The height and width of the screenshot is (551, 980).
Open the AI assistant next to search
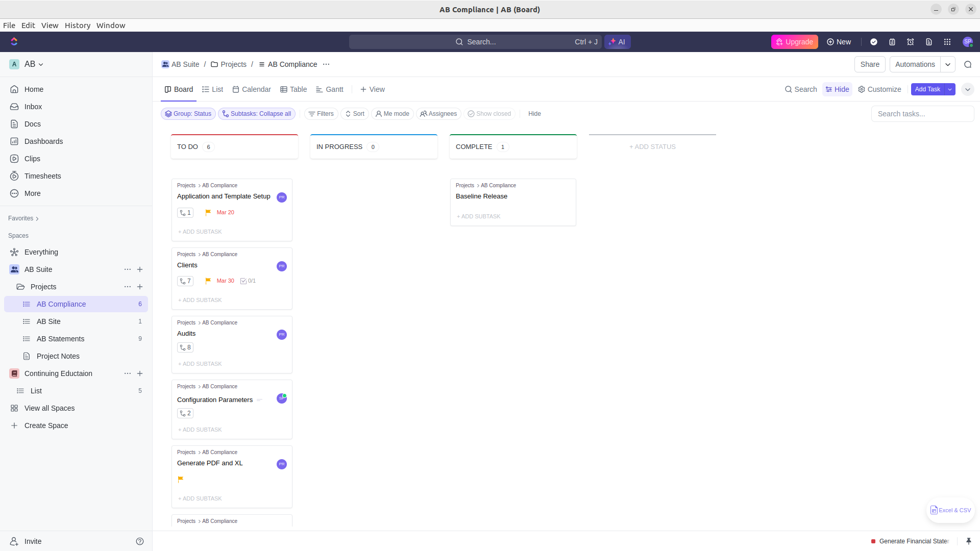617,42
